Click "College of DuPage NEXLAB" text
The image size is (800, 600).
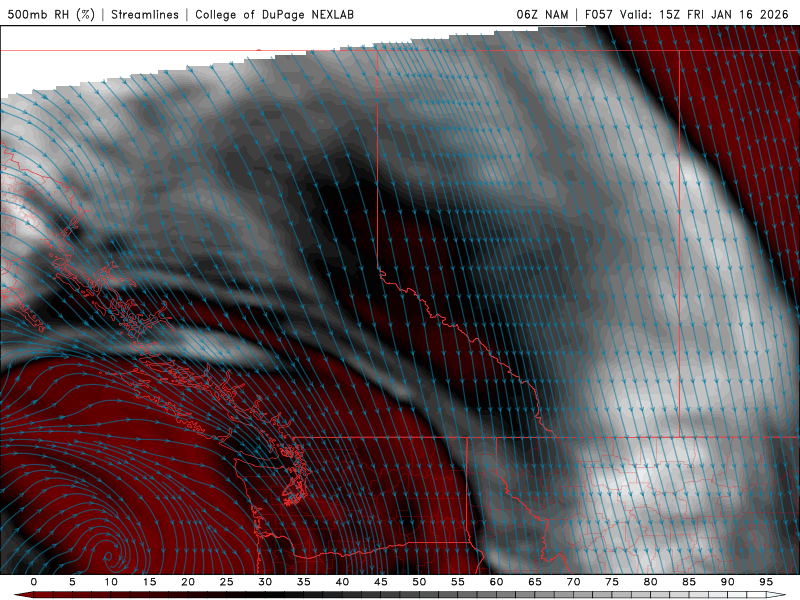(274, 14)
